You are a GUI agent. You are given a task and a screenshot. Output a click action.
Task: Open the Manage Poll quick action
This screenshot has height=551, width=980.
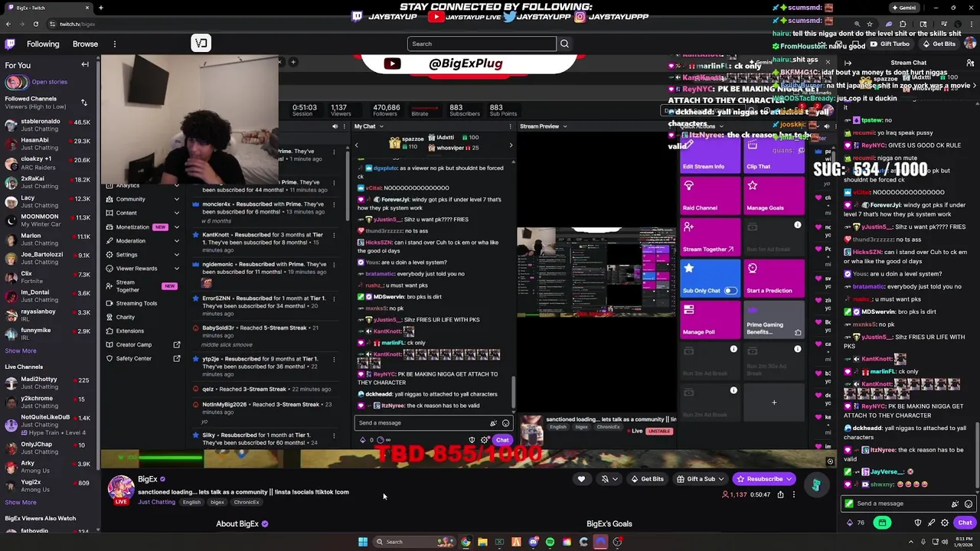pos(710,321)
